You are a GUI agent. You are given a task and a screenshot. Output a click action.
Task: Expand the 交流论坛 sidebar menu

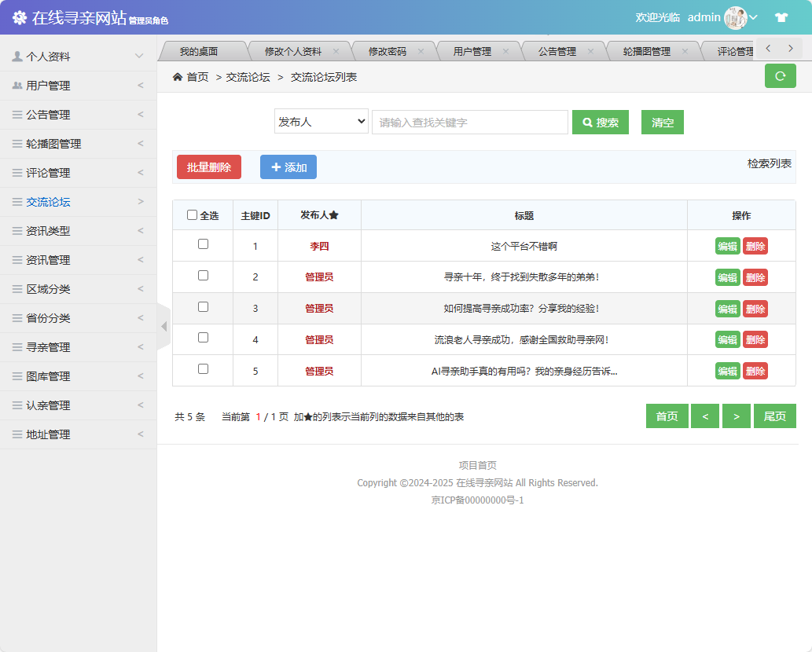pyautogui.click(x=71, y=202)
